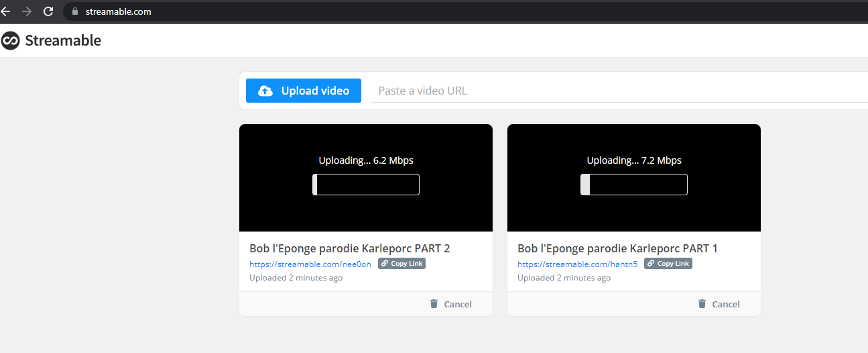Go forward using the browser forward arrow
868x353 pixels.
click(27, 11)
